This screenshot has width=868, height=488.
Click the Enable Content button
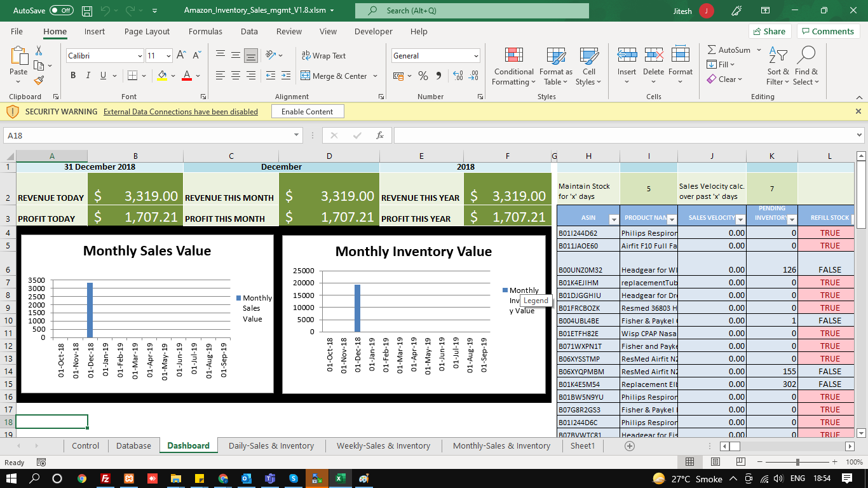point(307,112)
